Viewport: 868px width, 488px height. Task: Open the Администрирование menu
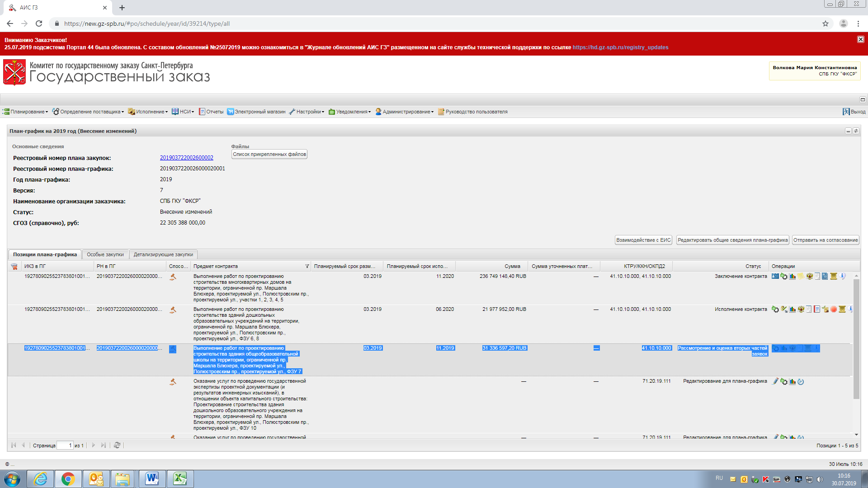tap(404, 112)
